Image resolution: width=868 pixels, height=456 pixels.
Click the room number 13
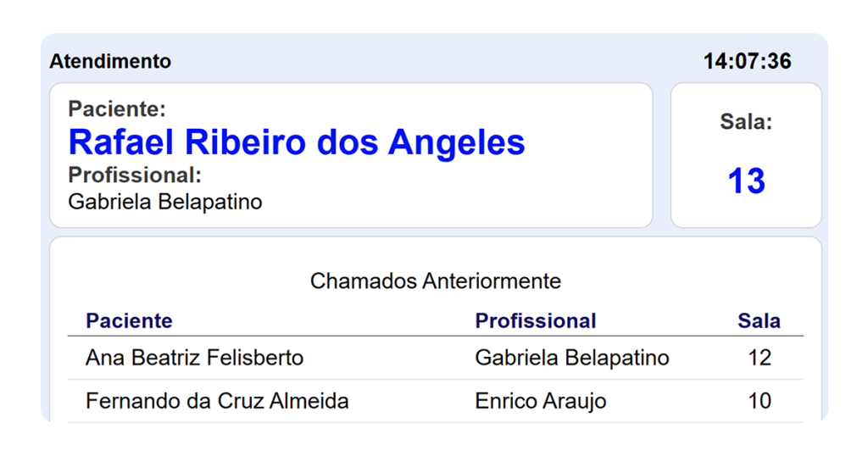click(746, 181)
